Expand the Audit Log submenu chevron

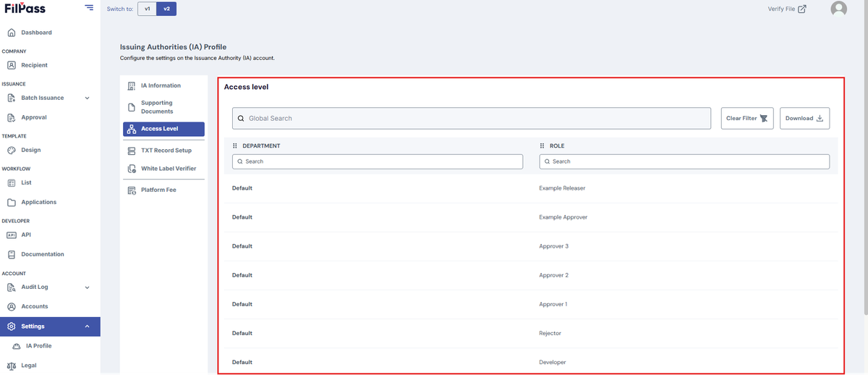[x=88, y=287]
